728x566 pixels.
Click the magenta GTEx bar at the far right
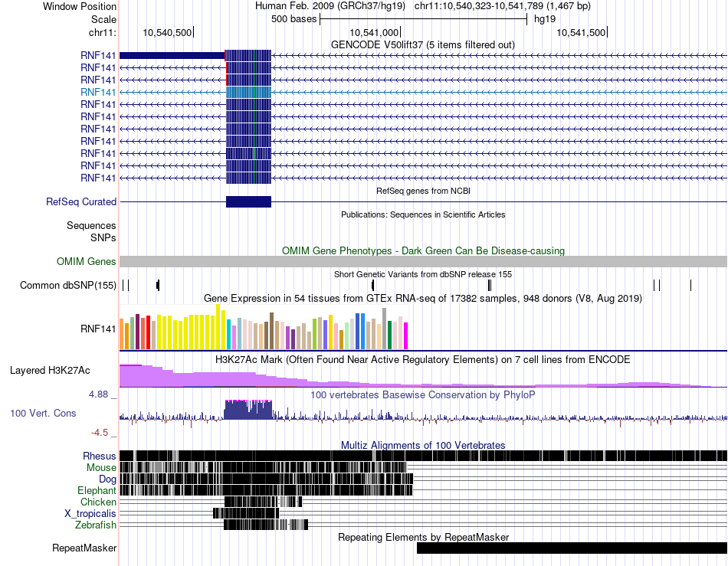(x=406, y=336)
